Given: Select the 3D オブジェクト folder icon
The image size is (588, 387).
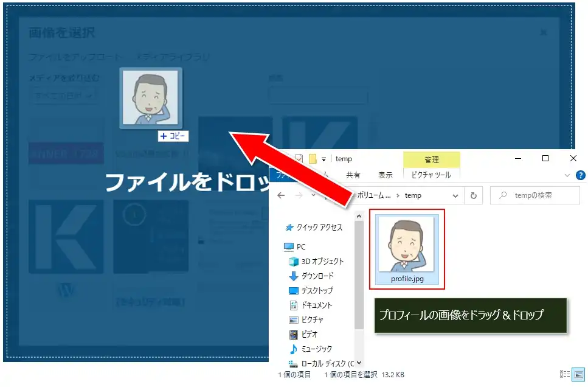Looking at the screenshot, I should click(294, 262).
